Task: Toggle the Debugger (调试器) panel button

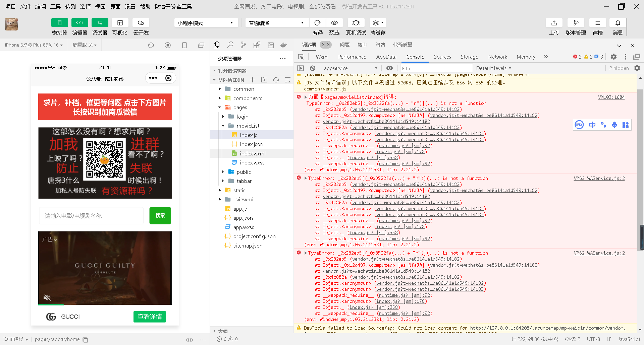Action: (100, 23)
